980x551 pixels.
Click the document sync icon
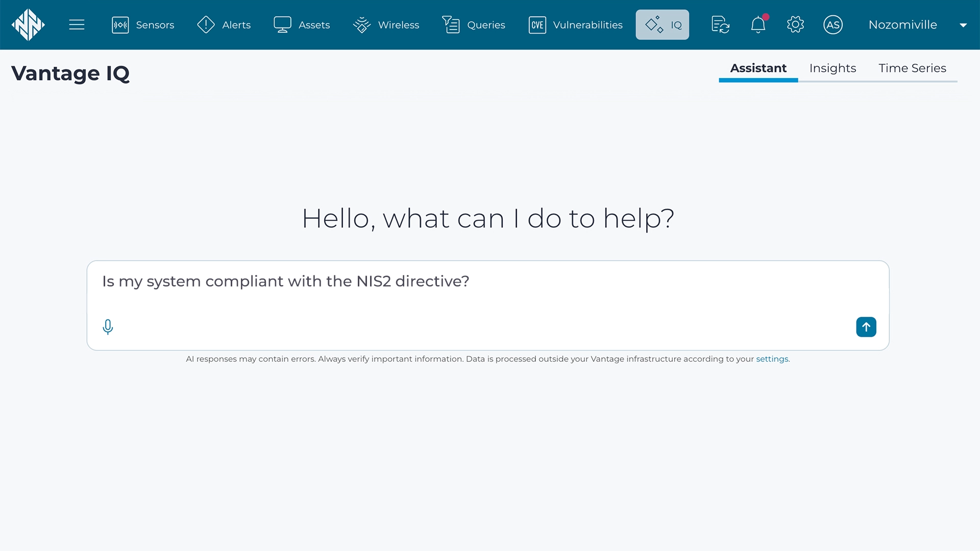point(720,24)
